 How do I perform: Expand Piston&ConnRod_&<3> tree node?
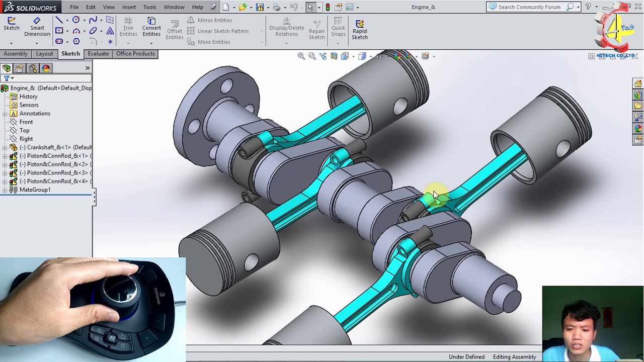5,173
